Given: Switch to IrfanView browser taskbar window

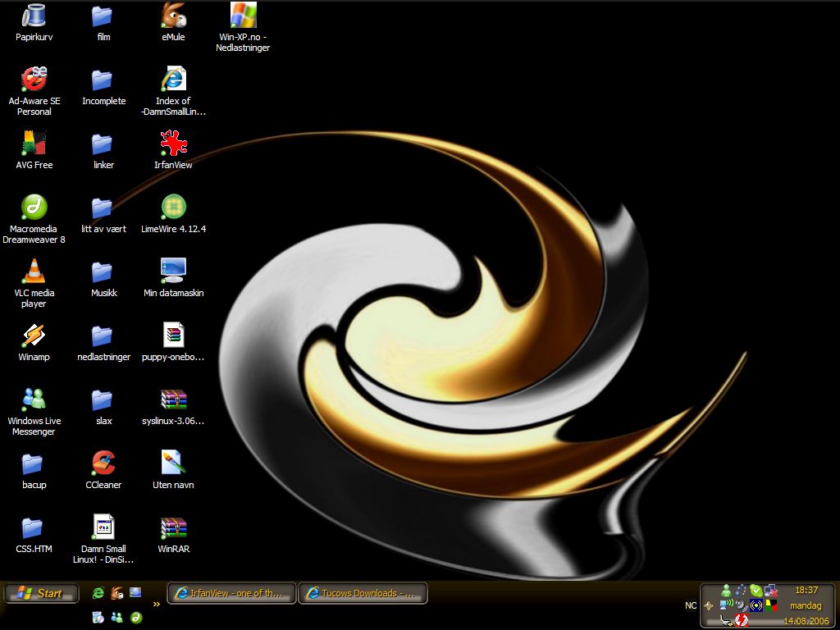Looking at the screenshot, I should pos(231,593).
